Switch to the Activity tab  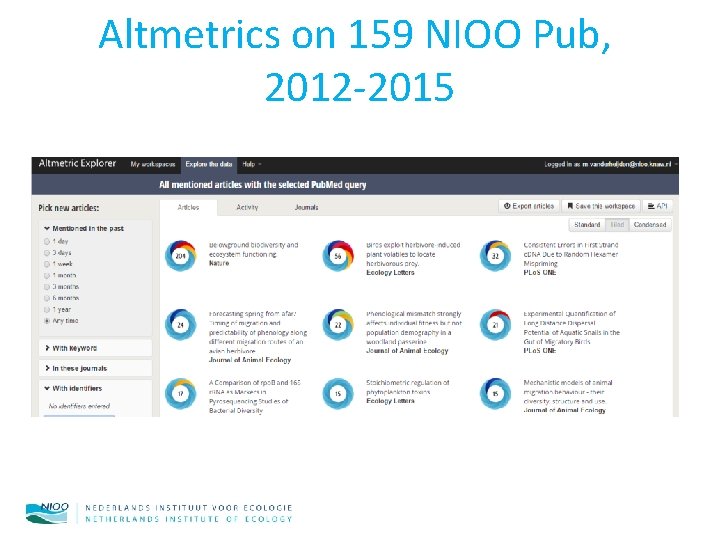(x=247, y=208)
